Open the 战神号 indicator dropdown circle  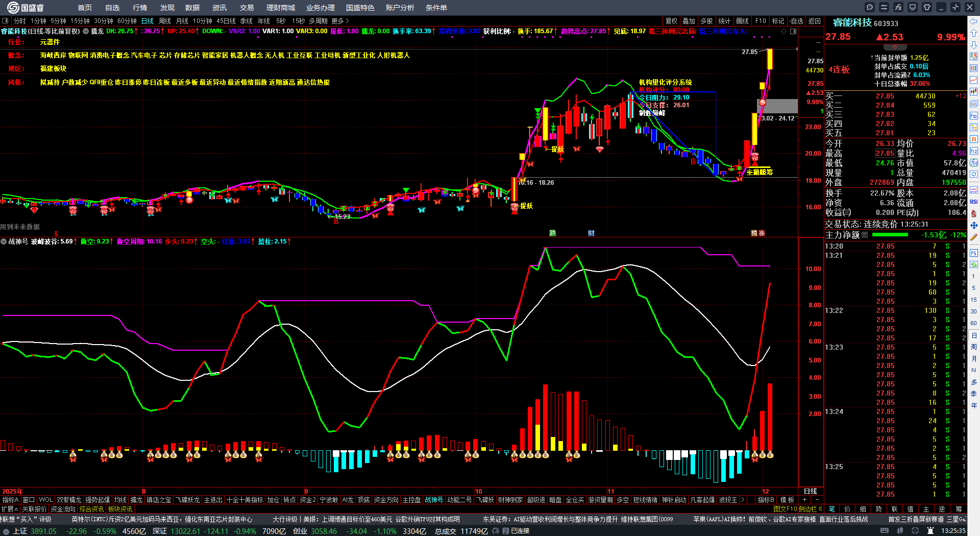click(x=4, y=241)
